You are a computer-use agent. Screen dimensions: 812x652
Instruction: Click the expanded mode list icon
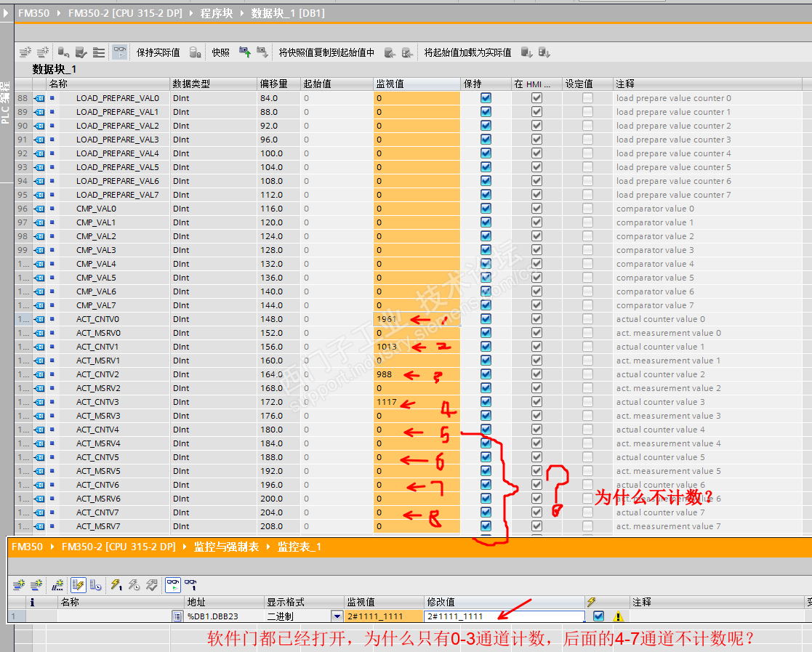[99, 52]
